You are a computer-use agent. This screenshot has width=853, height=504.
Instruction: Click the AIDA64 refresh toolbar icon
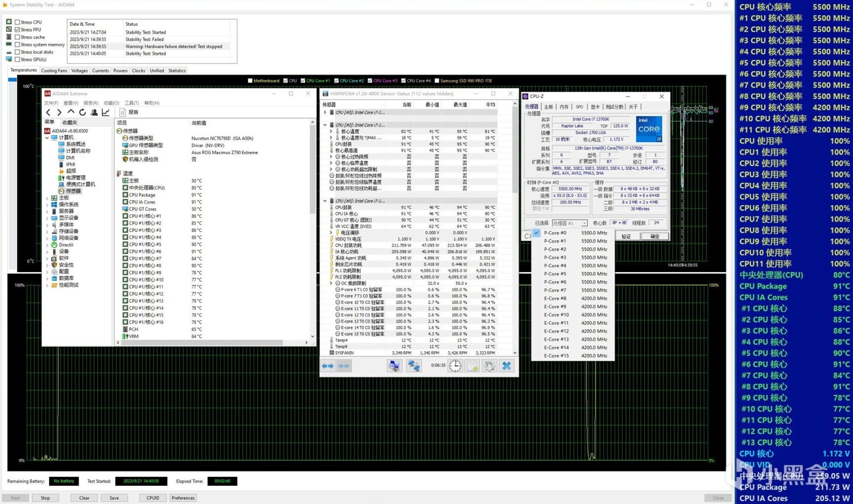click(x=82, y=113)
